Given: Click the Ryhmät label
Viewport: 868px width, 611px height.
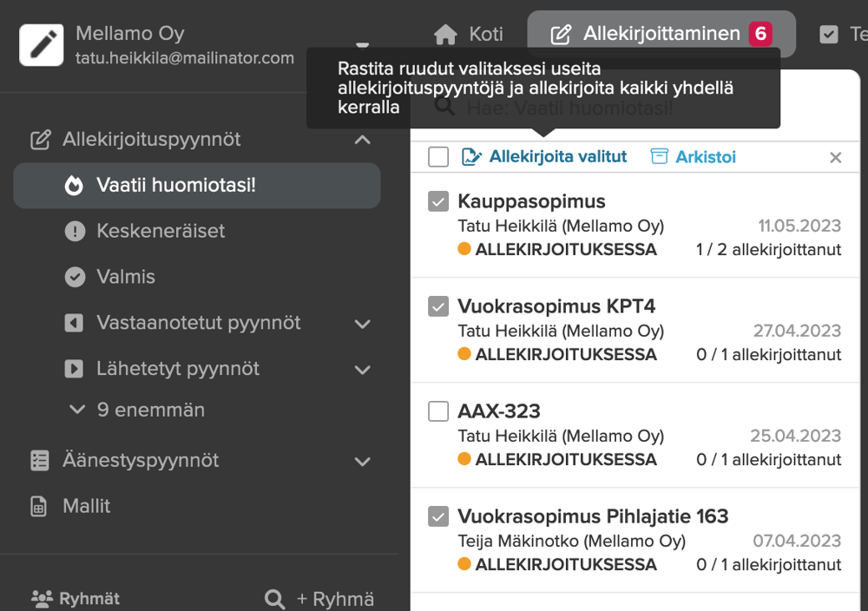Looking at the screenshot, I should click(x=89, y=599).
